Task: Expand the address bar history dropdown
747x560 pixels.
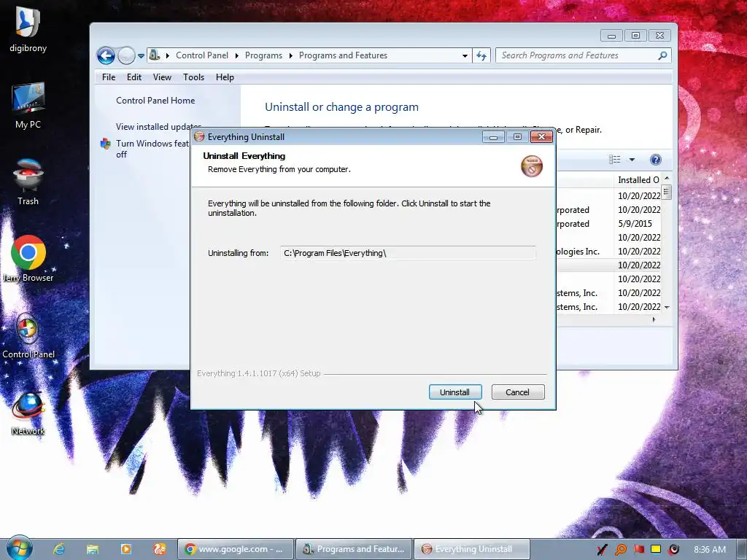Action: point(465,55)
